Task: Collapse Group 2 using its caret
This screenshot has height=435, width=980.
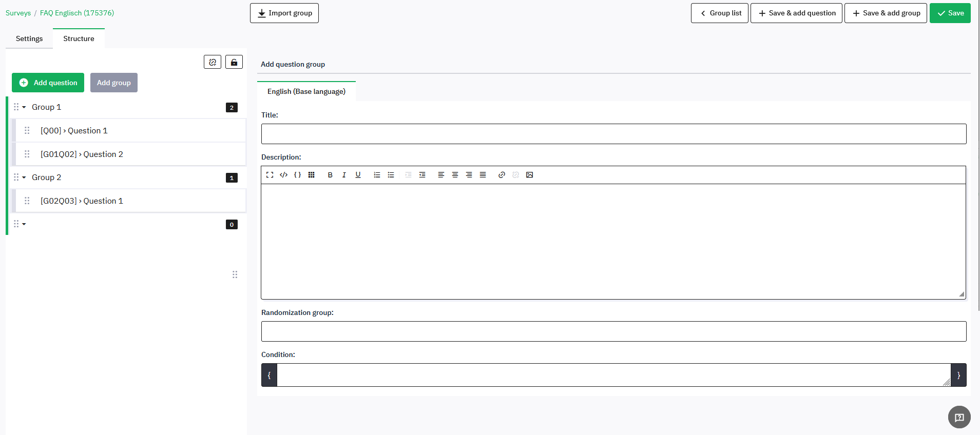Action: (x=24, y=177)
